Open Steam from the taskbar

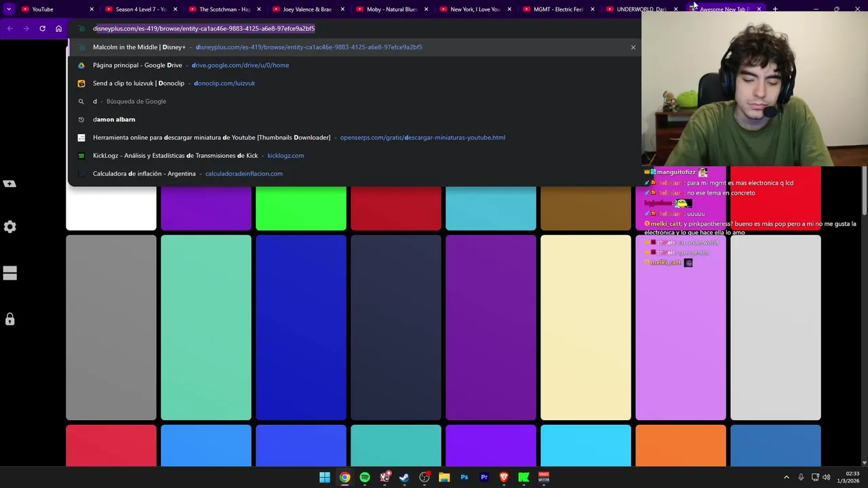404,477
